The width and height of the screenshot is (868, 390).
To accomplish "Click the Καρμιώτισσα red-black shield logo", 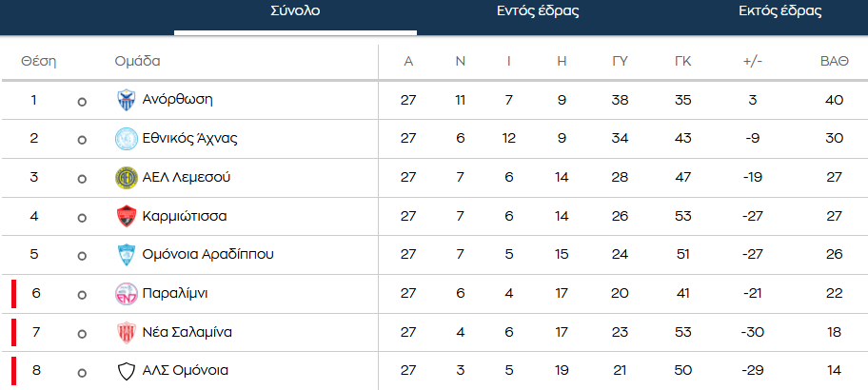I will [127, 216].
